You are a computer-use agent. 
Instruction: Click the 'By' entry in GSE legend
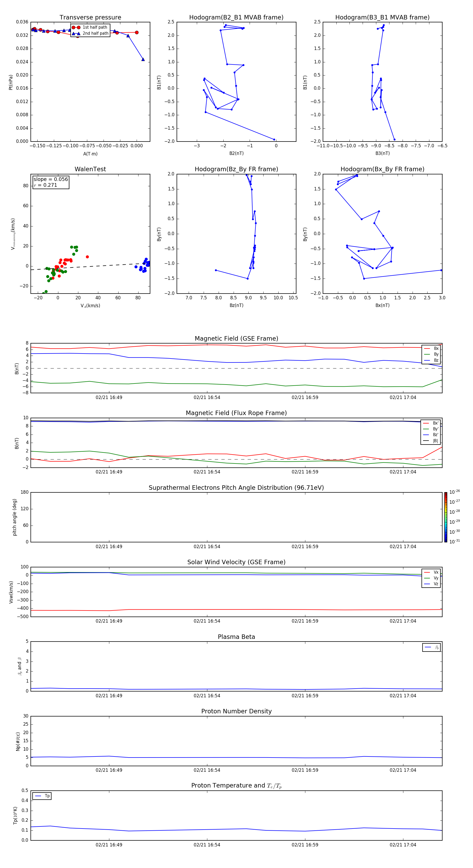431,354
